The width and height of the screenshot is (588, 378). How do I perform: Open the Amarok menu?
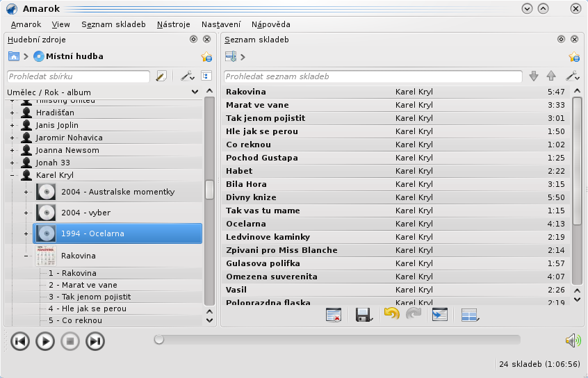[x=26, y=24]
